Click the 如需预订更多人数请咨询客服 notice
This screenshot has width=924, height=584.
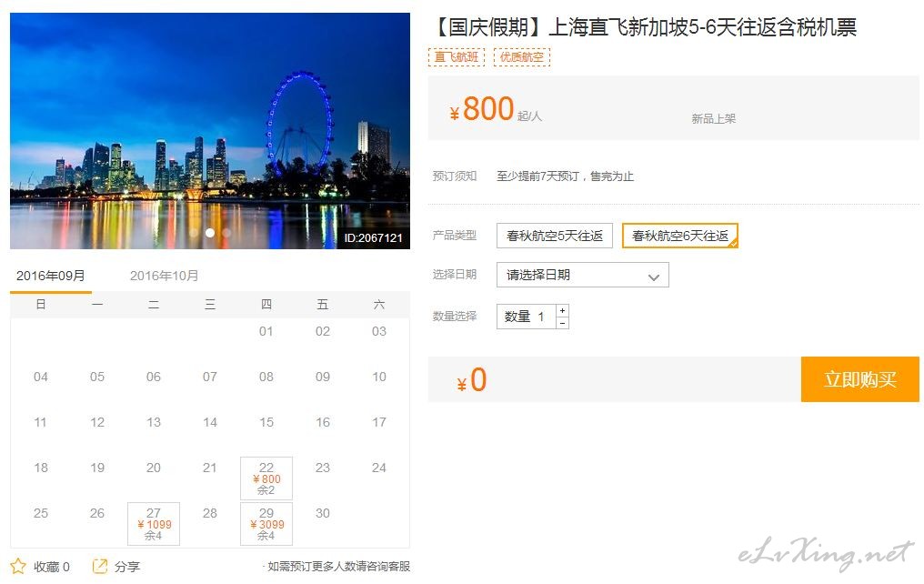tap(337, 567)
